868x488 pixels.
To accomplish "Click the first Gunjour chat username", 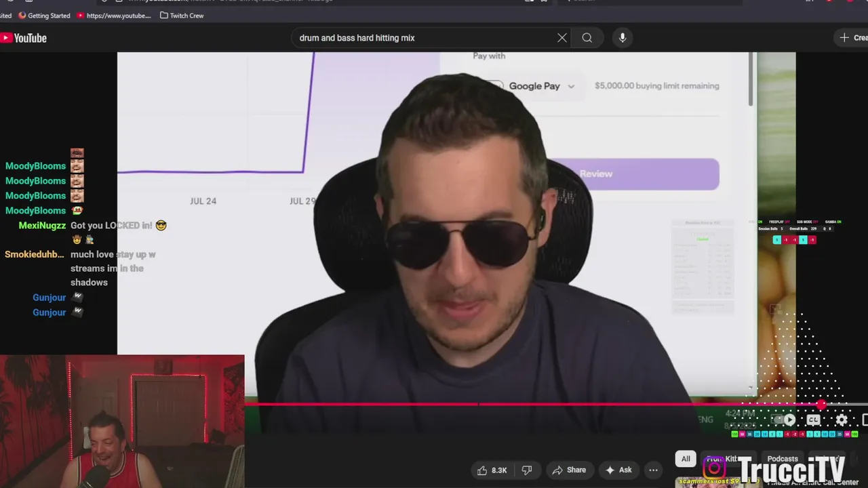I will [x=50, y=298].
